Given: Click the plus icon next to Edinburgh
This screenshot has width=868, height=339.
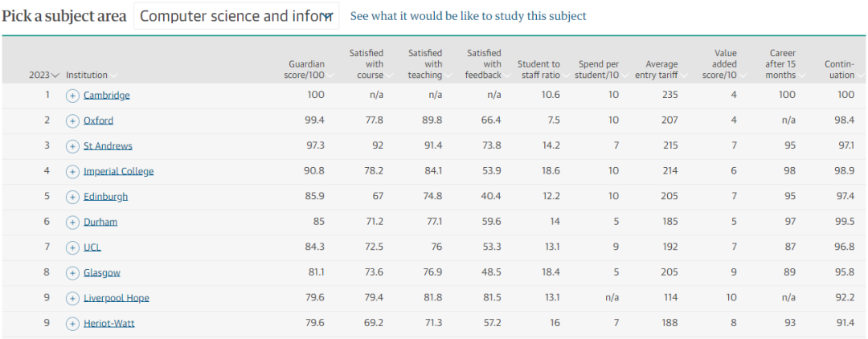Looking at the screenshot, I should pos(72,197).
